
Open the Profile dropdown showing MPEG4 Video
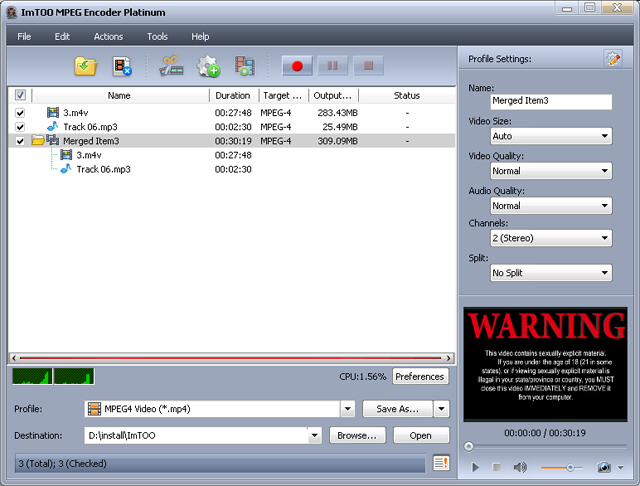[x=220, y=409]
